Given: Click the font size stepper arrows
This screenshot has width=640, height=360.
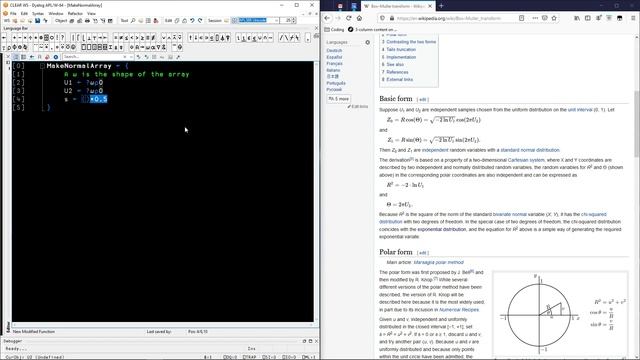Looking at the screenshot, I should (x=294, y=20).
